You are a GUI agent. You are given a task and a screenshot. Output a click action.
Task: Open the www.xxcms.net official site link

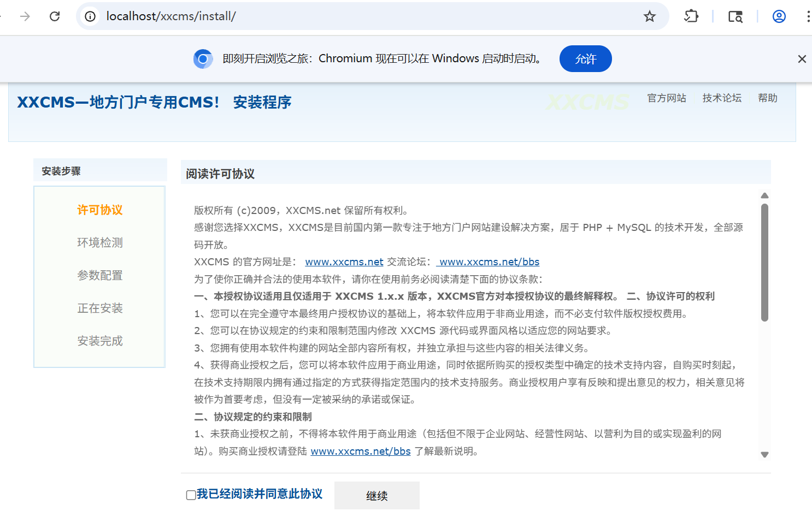(344, 262)
